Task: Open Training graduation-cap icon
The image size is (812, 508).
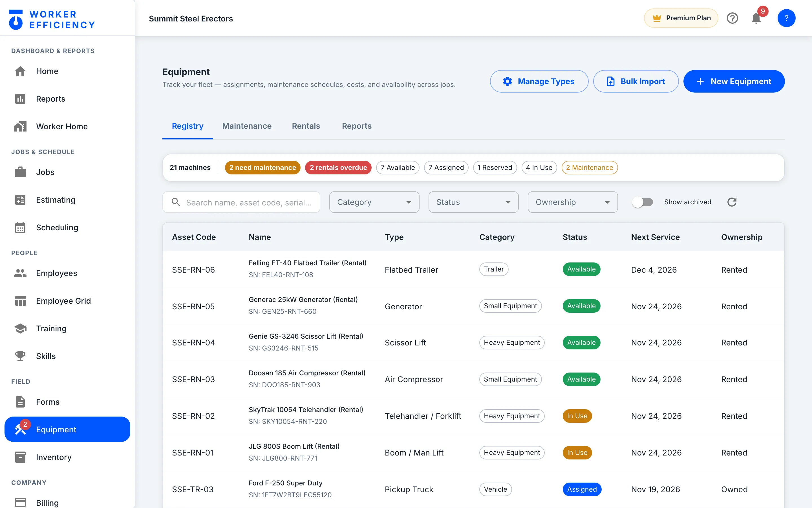Action: coord(20,328)
